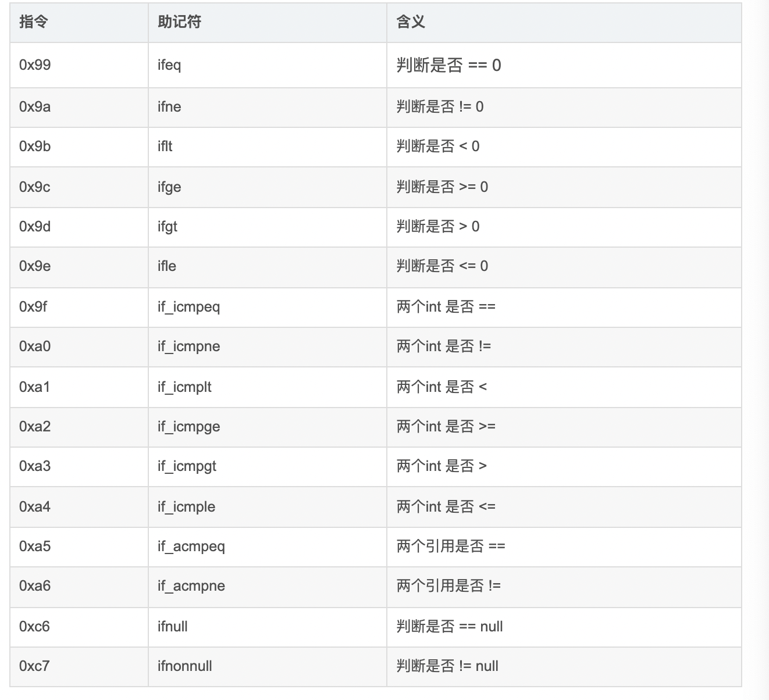Image resolution: width=769 pixels, height=700 pixels.
Task: Click the 两个int 是否 > cell
Action: pos(564,467)
